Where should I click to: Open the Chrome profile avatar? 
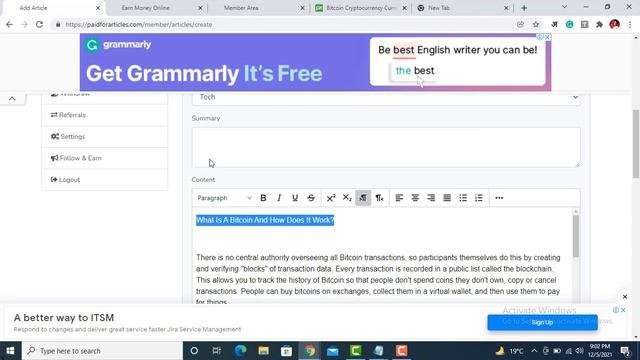(x=614, y=24)
